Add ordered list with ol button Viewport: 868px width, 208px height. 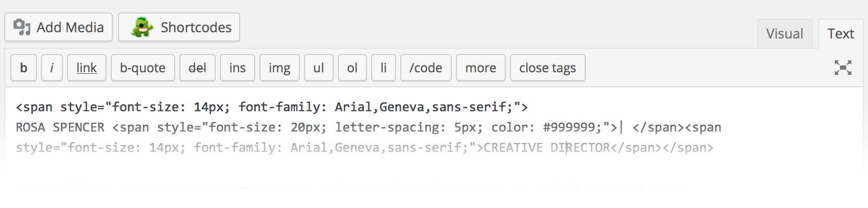(352, 68)
